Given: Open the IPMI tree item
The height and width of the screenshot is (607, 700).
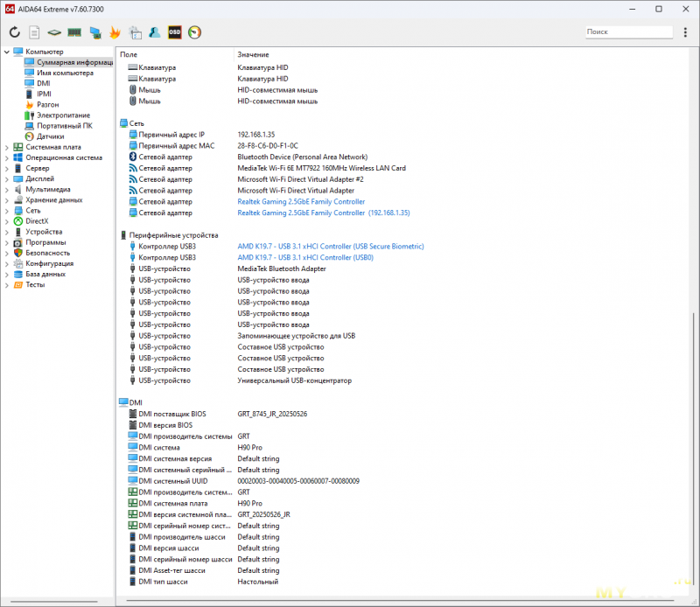Looking at the screenshot, I should 45,94.
